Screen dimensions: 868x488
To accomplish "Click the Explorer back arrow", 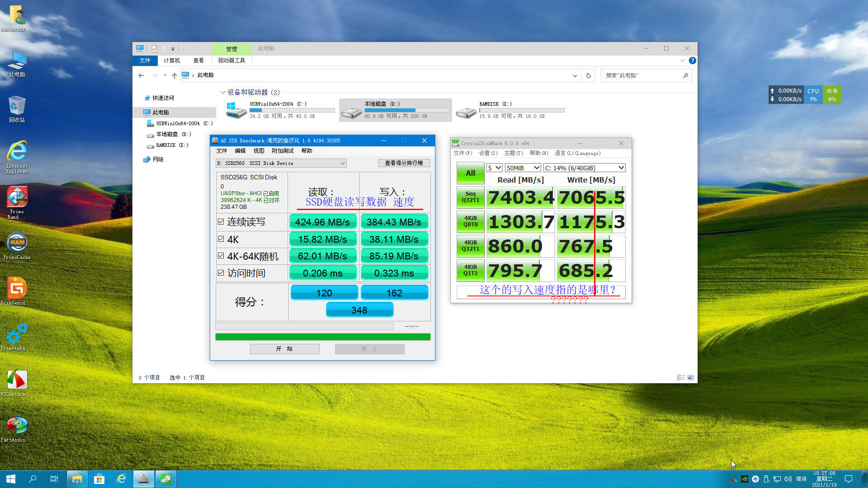I will coord(141,75).
